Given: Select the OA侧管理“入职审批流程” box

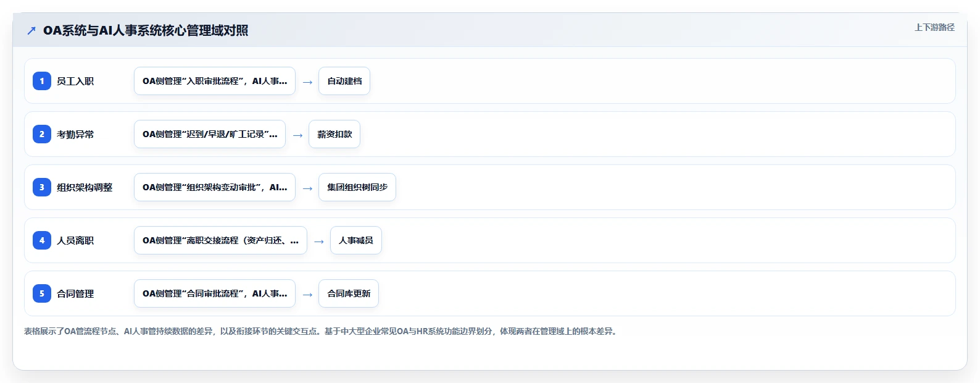Looking at the screenshot, I should coord(215,81).
